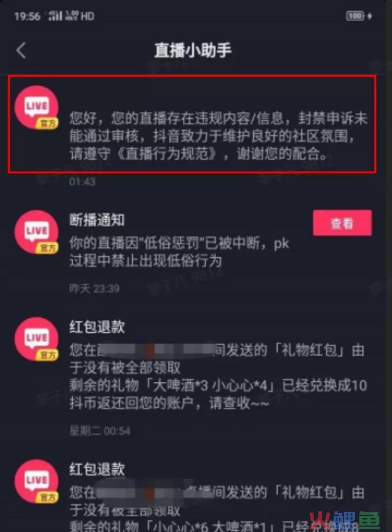Tap the battery indicator in status bar
This screenshot has height=532, width=392.
pyautogui.click(x=355, y=16)
